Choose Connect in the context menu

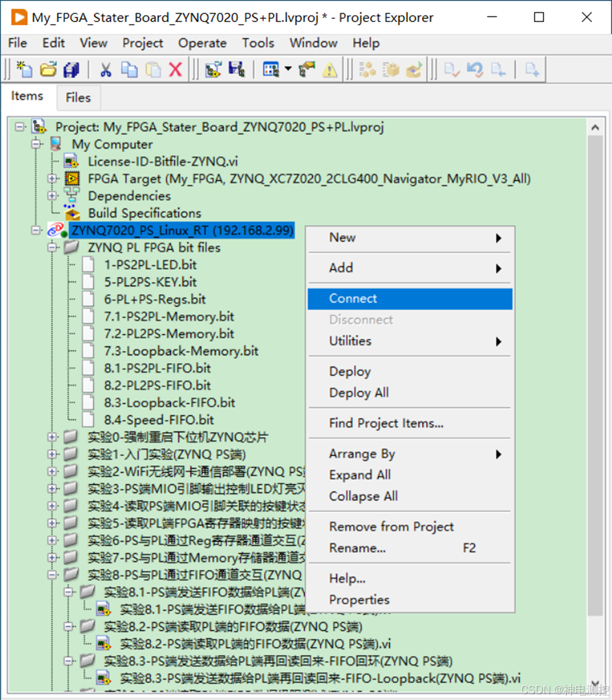click(410, 298)
